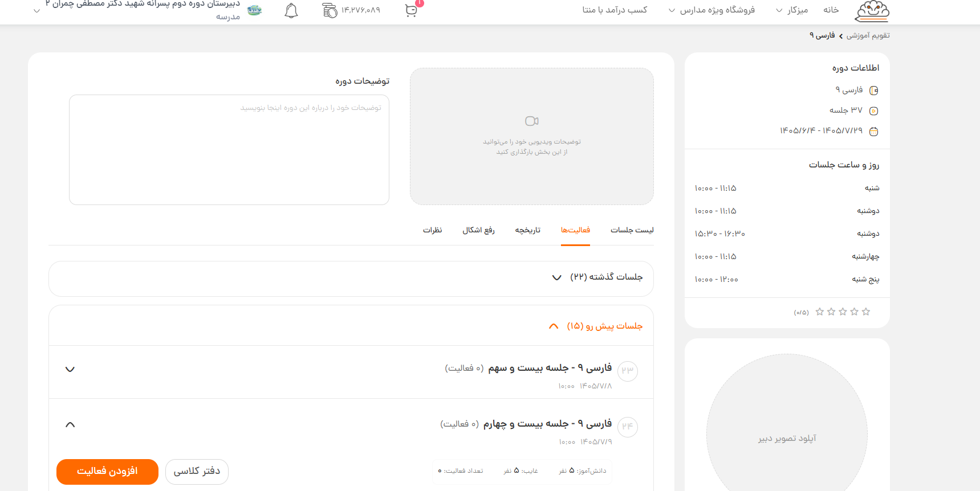Click the ۲۴ session number badge
The image size is (980, 491).
[628, 427]
